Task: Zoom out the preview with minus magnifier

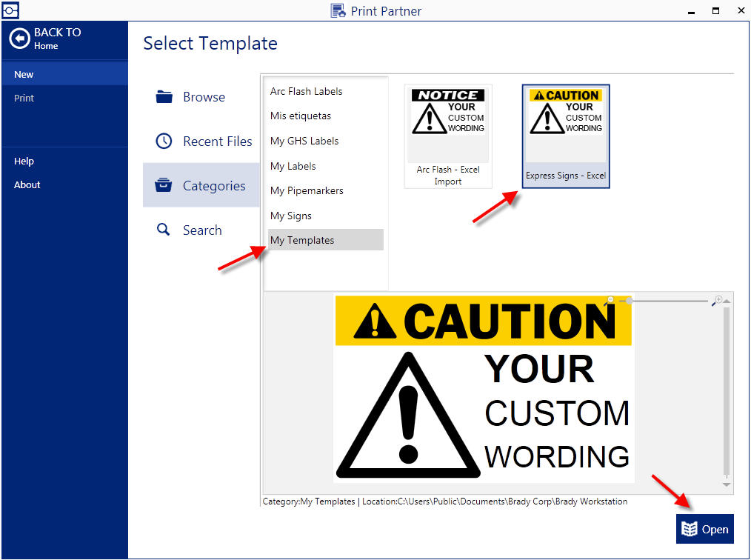Action: (609, 301)
